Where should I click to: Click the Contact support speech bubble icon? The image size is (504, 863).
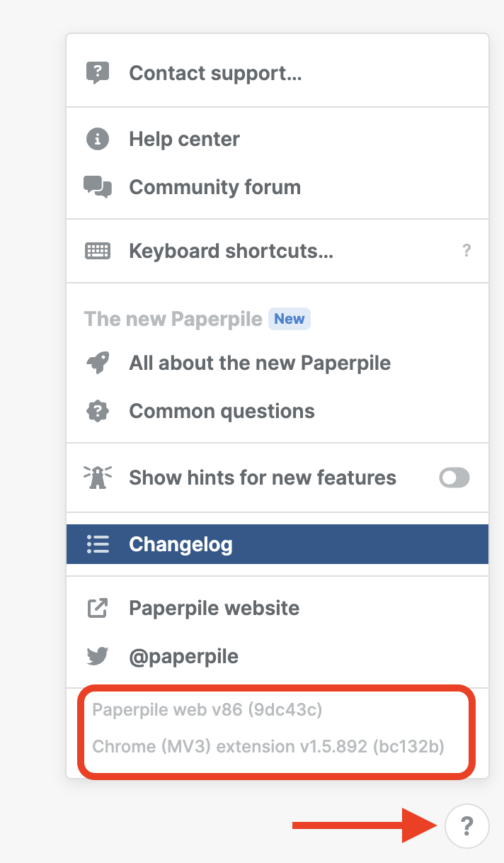tap(97, 73)
